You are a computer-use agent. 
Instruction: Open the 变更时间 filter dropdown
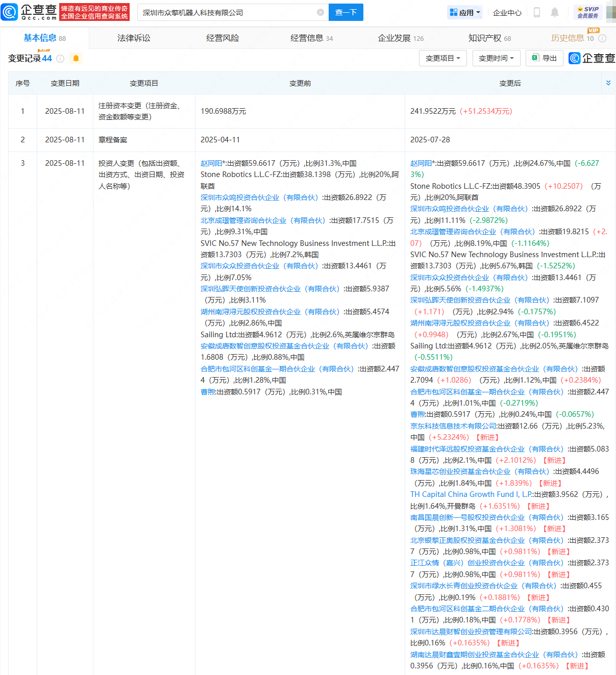coord(497,58)
